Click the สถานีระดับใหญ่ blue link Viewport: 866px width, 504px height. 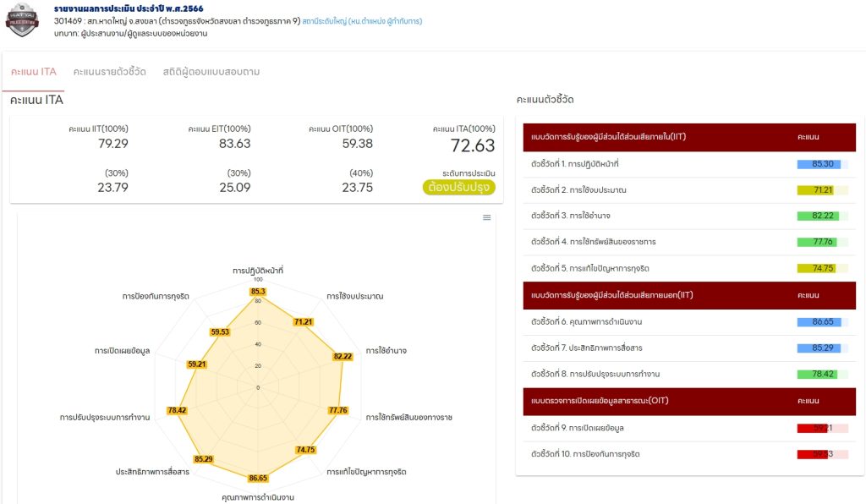click(362, 21)
